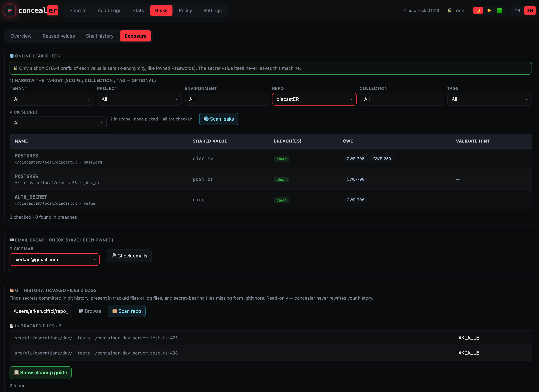The height and width of the screenshot is (392, 539).
Task: Click the Scan leaks button
Action: click(219, 119)
